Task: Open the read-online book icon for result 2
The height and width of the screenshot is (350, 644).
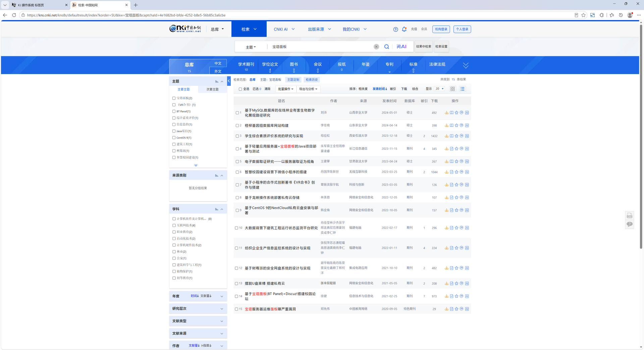Action: (451, 125)
